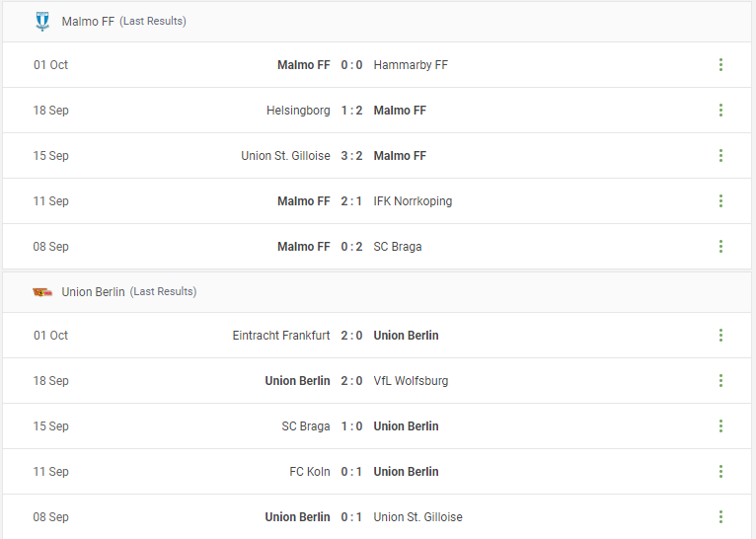The image size is (756, 539).
Task: Open options for Union Berlin vs Union St. Gilloise
Action: 720,517
